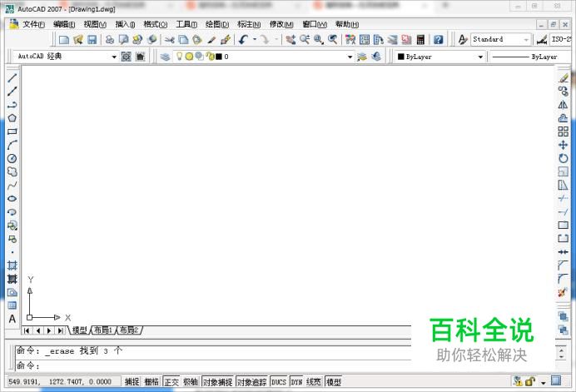
Task: Open the ByLayer color dropdown
Action: [480, 57]
